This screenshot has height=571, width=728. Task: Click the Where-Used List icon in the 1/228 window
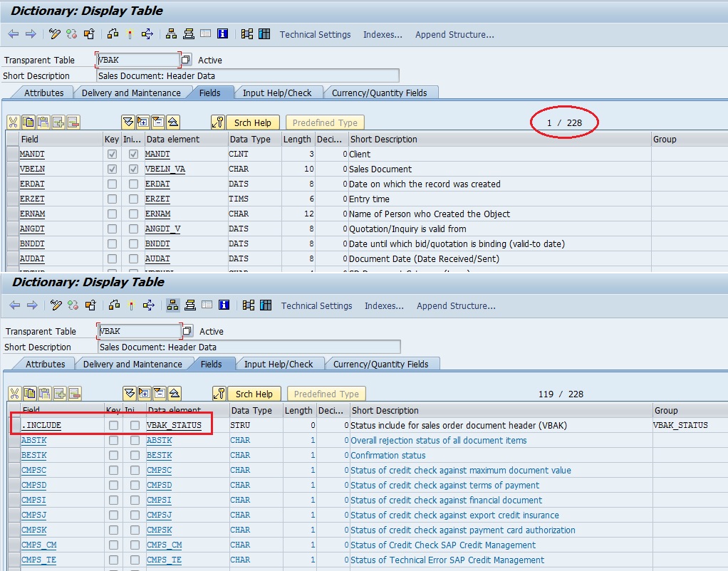(147, 34)
